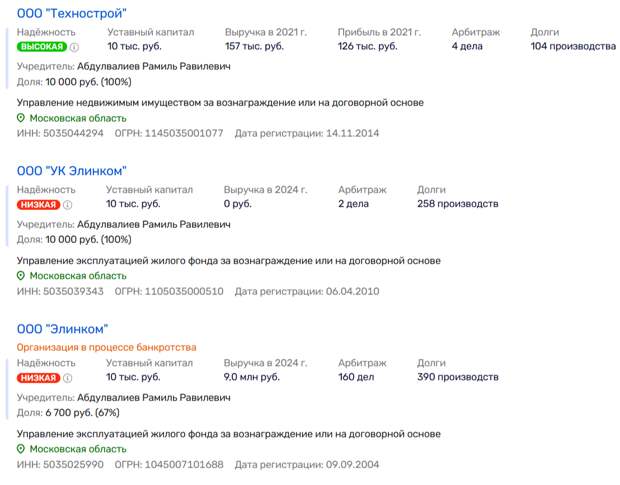Open 258 производств debts of УК Элинком
Image resolution: width=620 pixels, height=485 pixels.
point(457,204)
